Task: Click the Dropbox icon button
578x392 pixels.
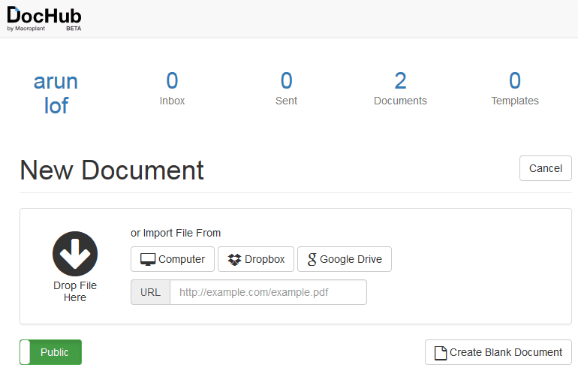Action: pos(256,259)
